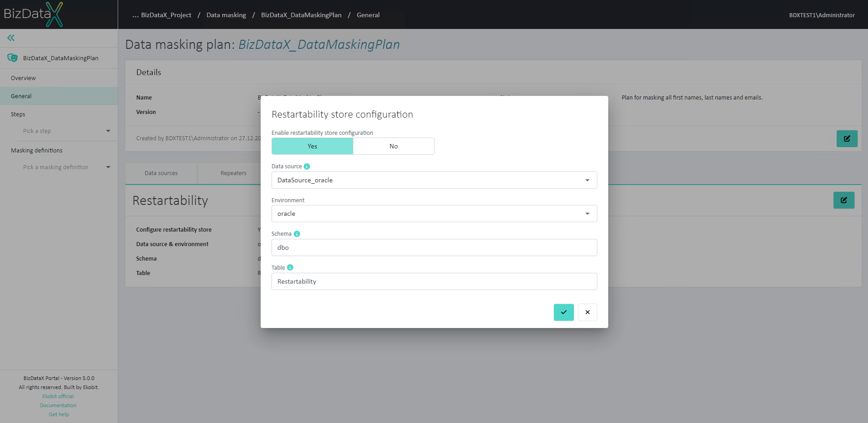
Task: Click the BizDataX logo
Action: pyautogui.click(x=33, y=14)
